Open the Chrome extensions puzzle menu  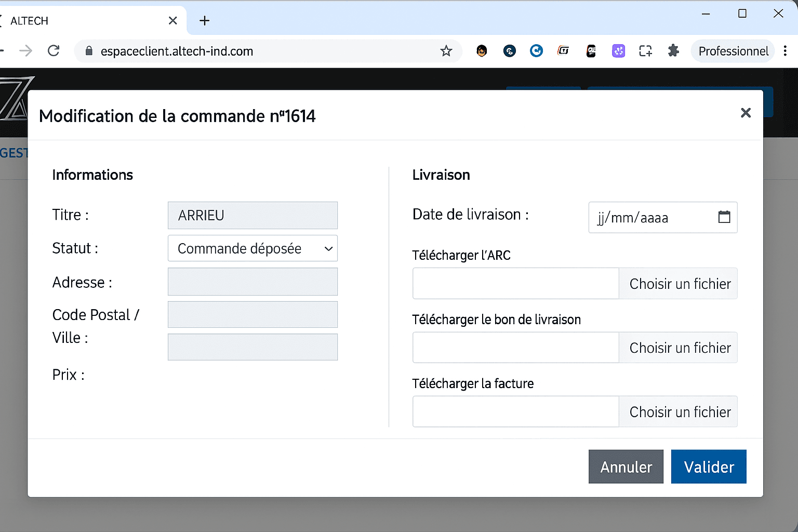click(x=673, y=51)
